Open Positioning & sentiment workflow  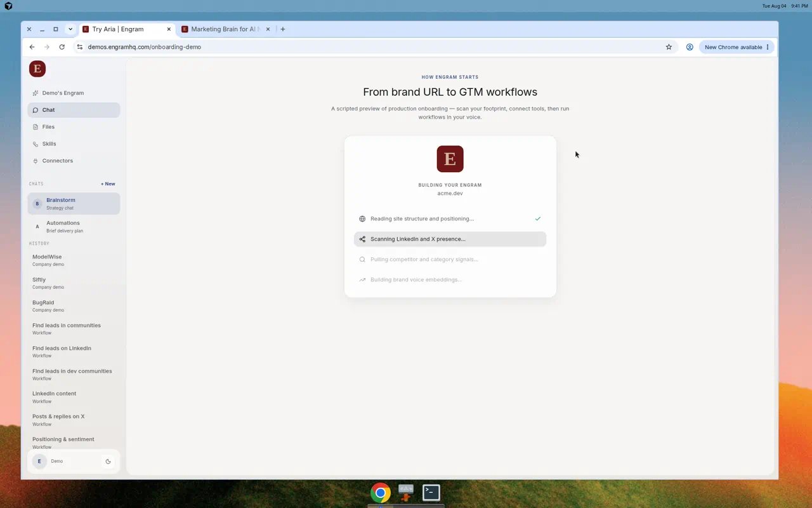[x=74, y=443]
